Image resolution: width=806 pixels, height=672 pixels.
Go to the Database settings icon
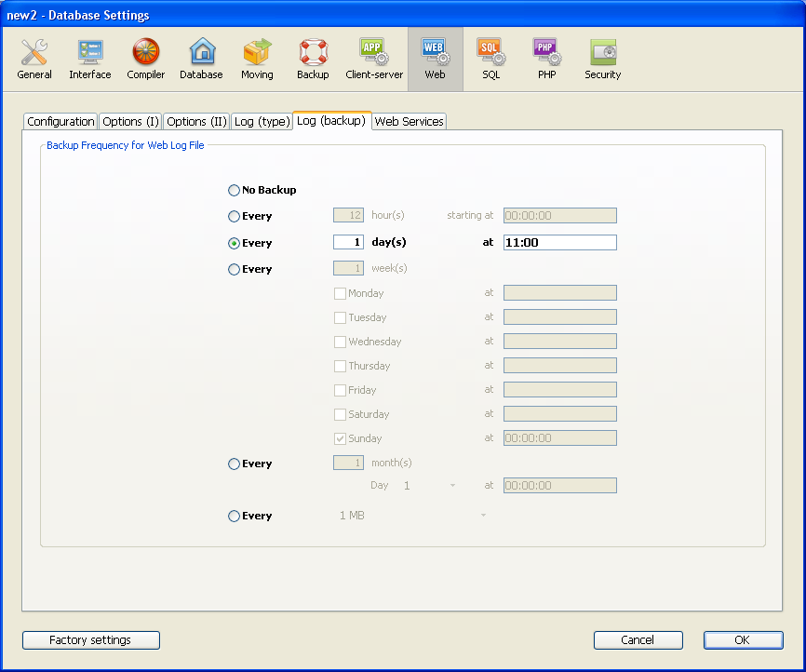201,59
